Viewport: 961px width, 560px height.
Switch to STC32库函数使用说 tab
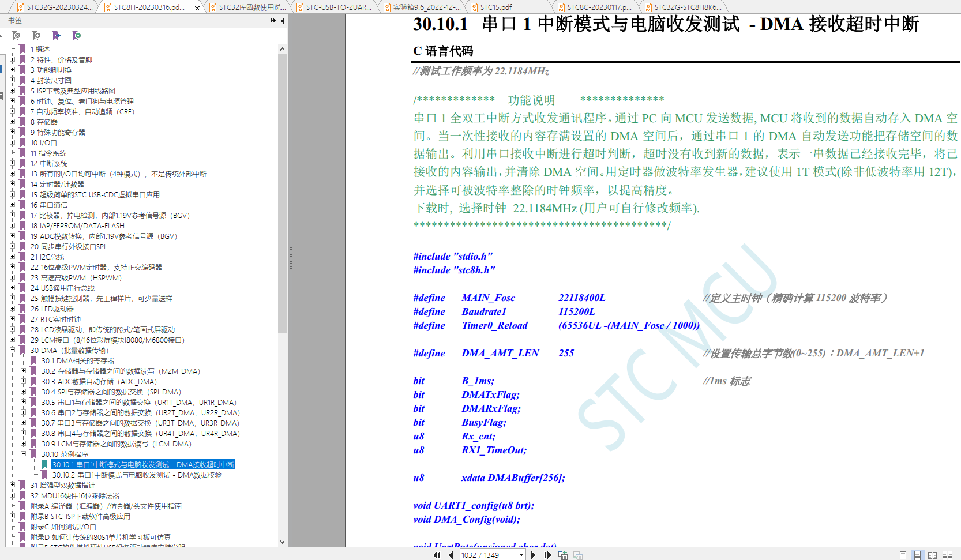(247, 7)
